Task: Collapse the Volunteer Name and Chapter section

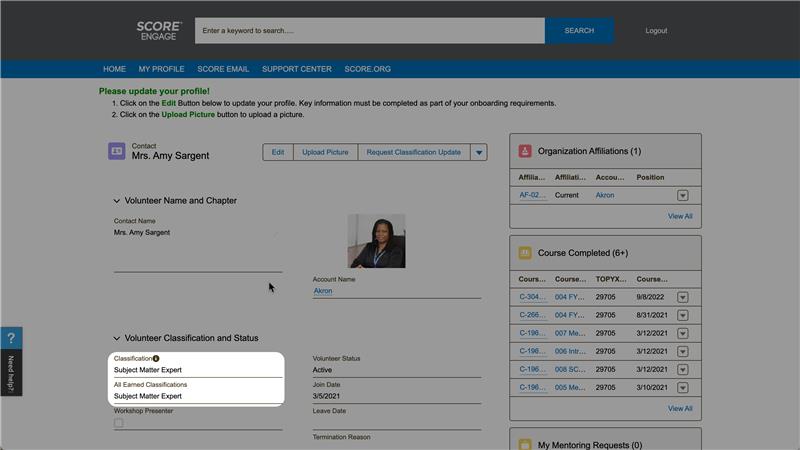Action: (x=117, y=201)
